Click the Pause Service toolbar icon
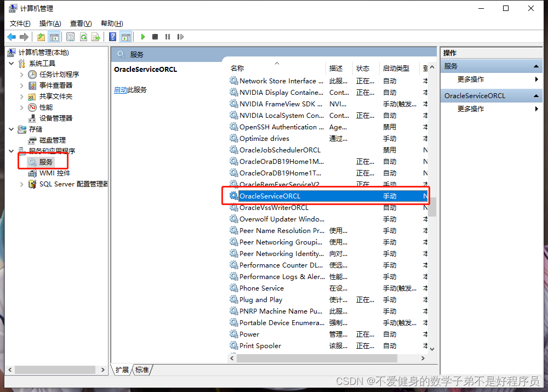548x392 pixels. tap(168, 37)
